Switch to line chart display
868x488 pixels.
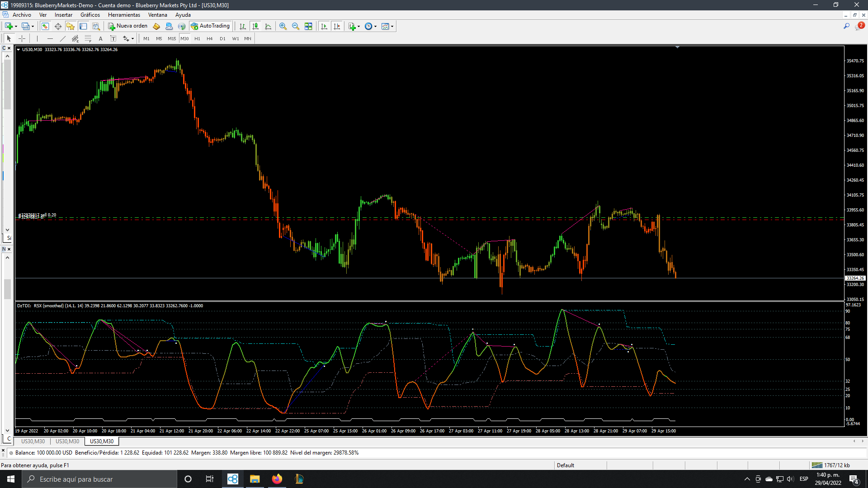[x=268, y=26]
